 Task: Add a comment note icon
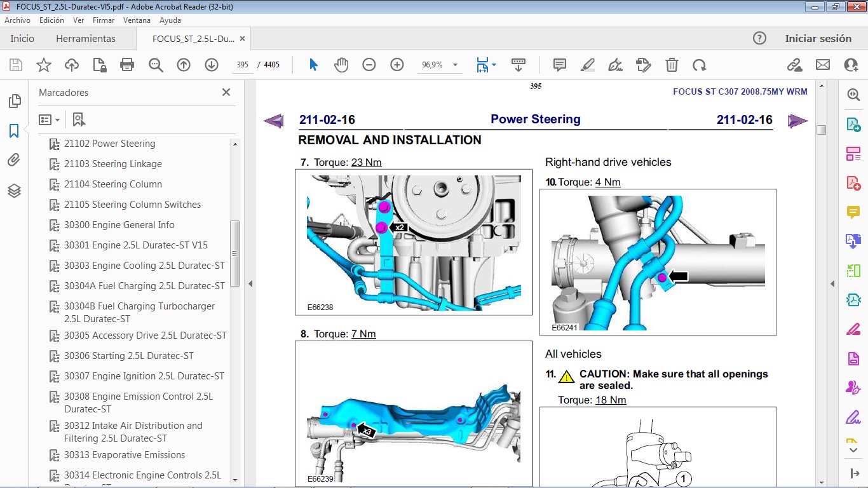[x=560, y=65]
